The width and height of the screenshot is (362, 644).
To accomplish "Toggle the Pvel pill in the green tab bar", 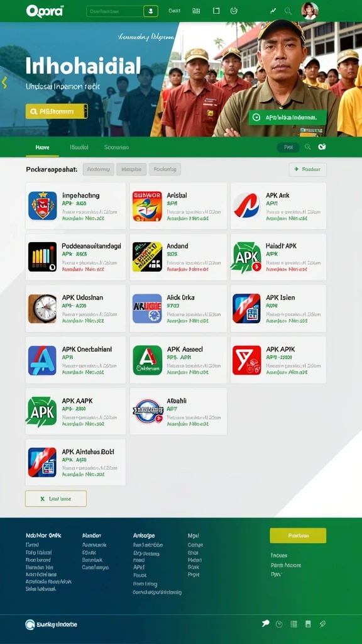I will pos(288,147).
